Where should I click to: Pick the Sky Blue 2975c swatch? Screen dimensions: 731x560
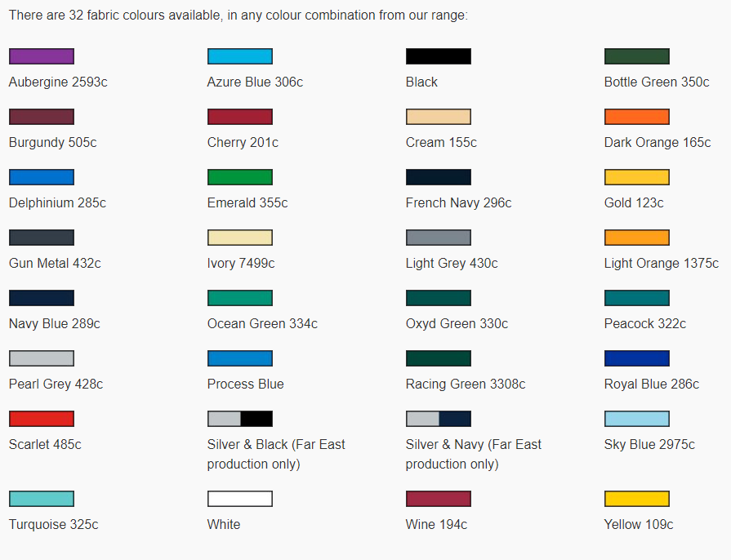pyautogui.click(x=637, y=419)
